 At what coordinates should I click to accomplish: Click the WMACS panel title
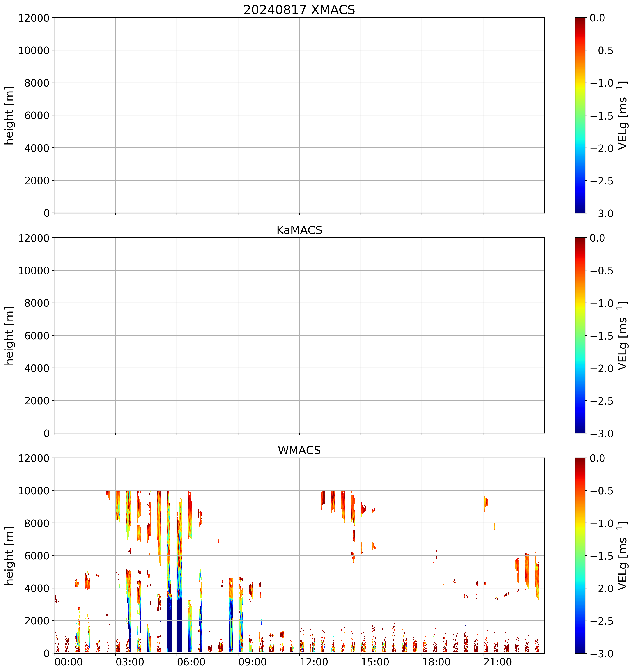click(x=299, y=450)
